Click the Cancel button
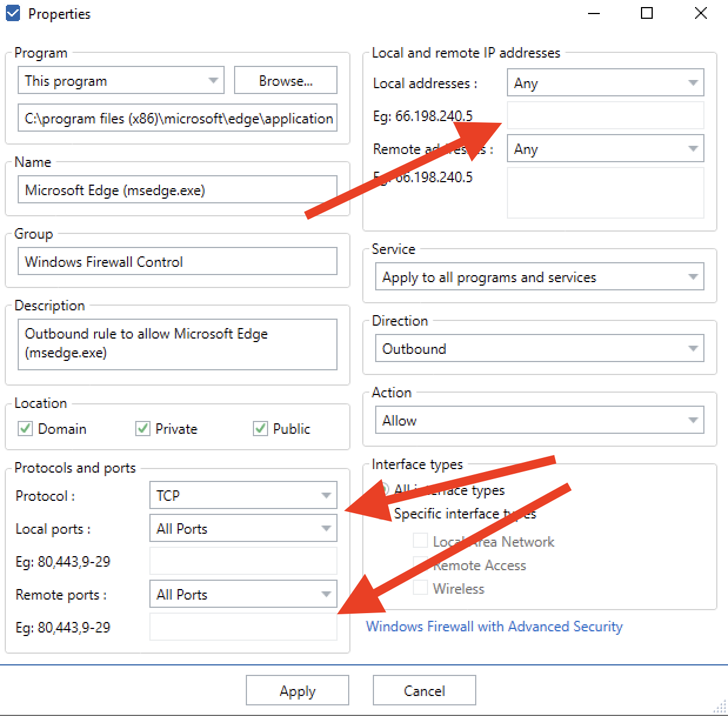 425,690
